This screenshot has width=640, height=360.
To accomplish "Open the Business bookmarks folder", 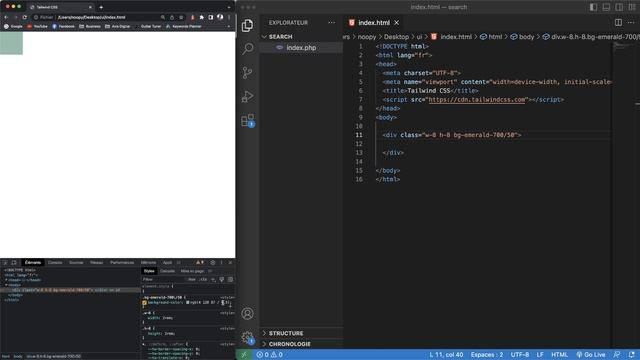I will [90, 26].
